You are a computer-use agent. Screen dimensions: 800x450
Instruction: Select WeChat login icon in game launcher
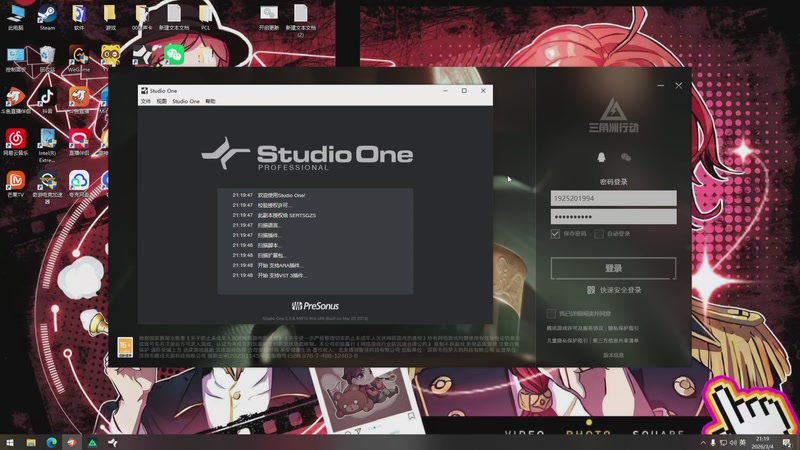626,157
